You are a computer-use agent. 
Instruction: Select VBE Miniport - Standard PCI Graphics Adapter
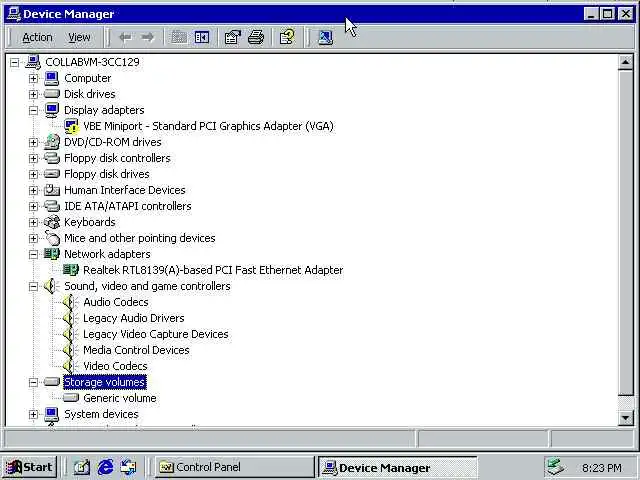(x=208, y=126)
